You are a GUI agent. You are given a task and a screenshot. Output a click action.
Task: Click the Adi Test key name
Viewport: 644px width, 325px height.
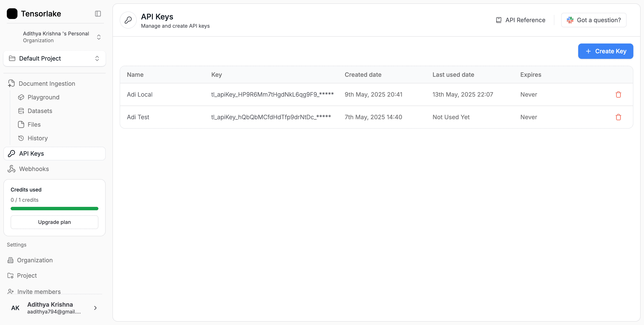pos(138,117)
